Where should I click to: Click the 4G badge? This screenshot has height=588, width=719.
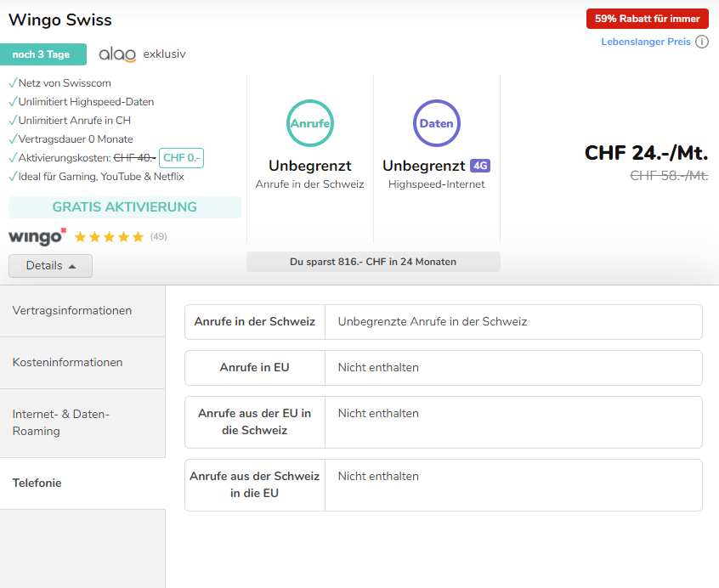tap(480, 166)
